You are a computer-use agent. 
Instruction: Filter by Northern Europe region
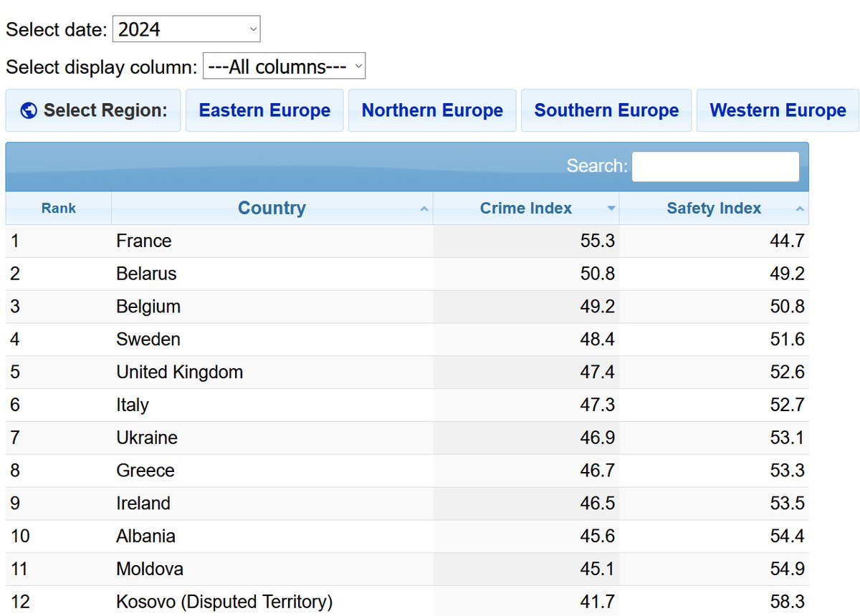click(432, 110)
